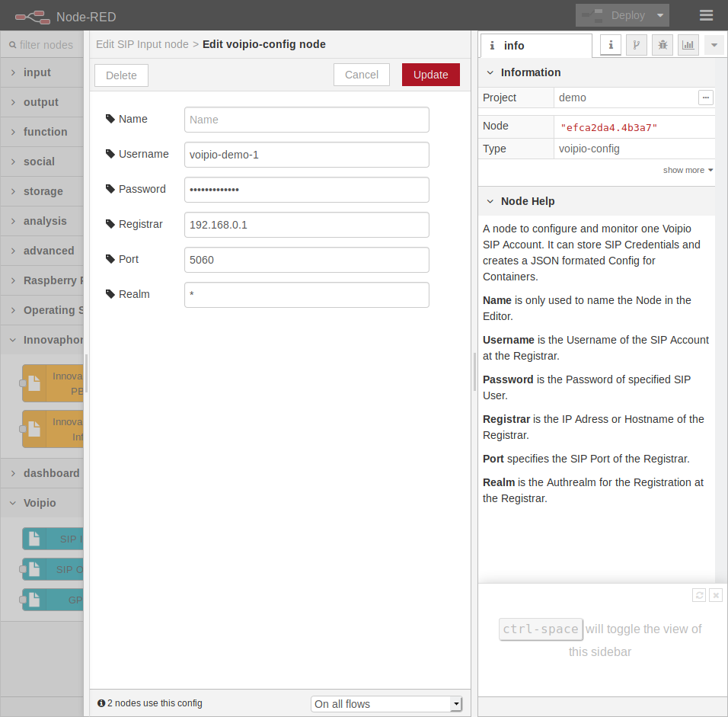Open the info sidebar icon tab
The width and height of the screenshot is (728, 717).
pyautogui.click(x=611, y=45)
